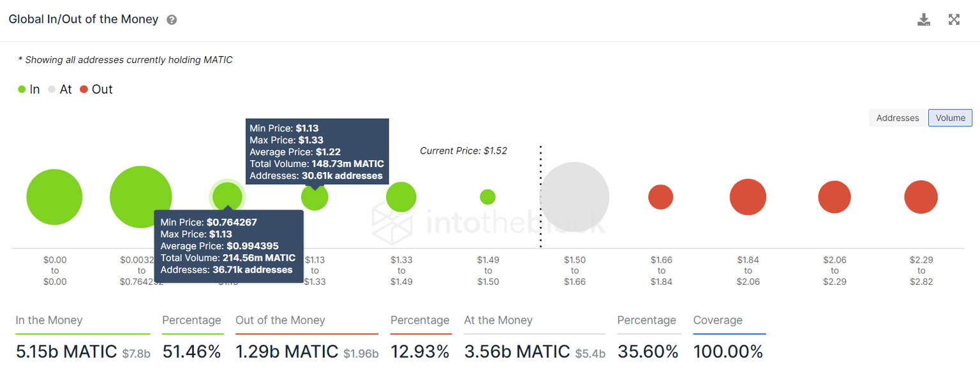
Task: Click the small green $1.49 to $1.50 bubble
Action: [x=487, y=197]
